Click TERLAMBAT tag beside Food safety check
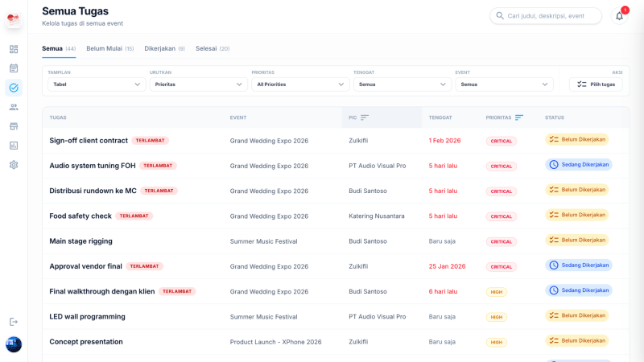 [134, 216]
